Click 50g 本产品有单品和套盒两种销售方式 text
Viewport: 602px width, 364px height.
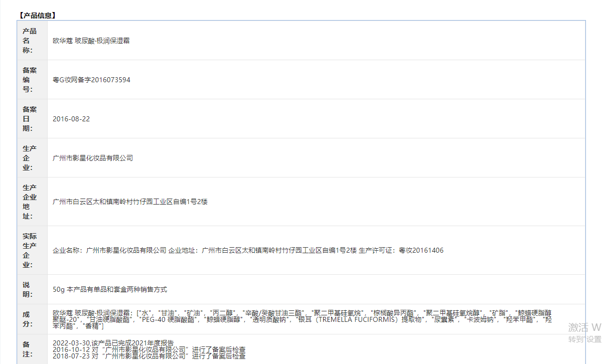tap(110, 289)
